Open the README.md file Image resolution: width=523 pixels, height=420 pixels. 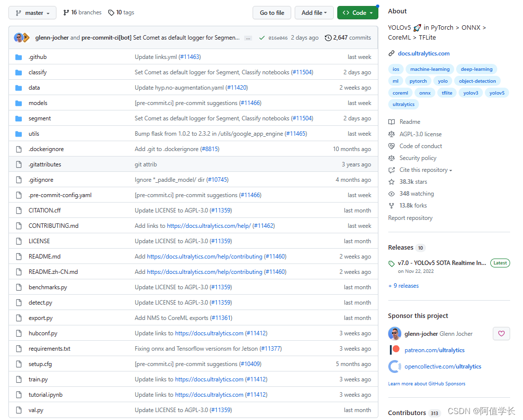45,257
